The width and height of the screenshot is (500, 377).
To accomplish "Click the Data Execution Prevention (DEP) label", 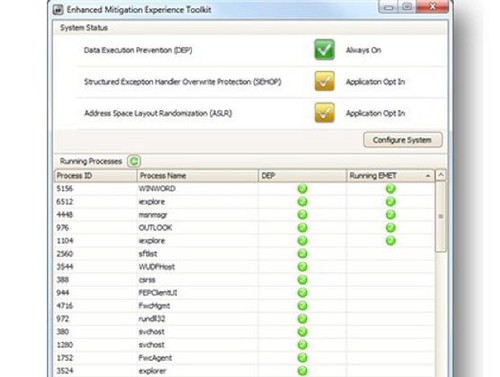I will tap(138, 50).
